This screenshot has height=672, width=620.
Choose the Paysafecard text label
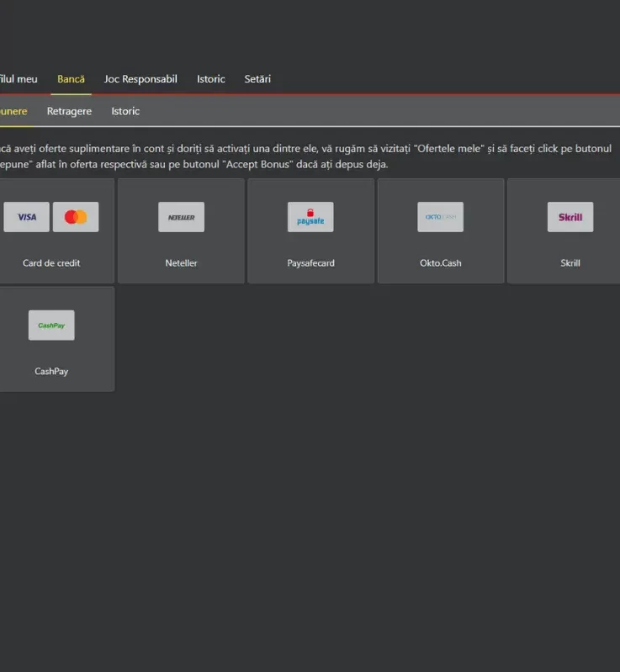point(311,263)
